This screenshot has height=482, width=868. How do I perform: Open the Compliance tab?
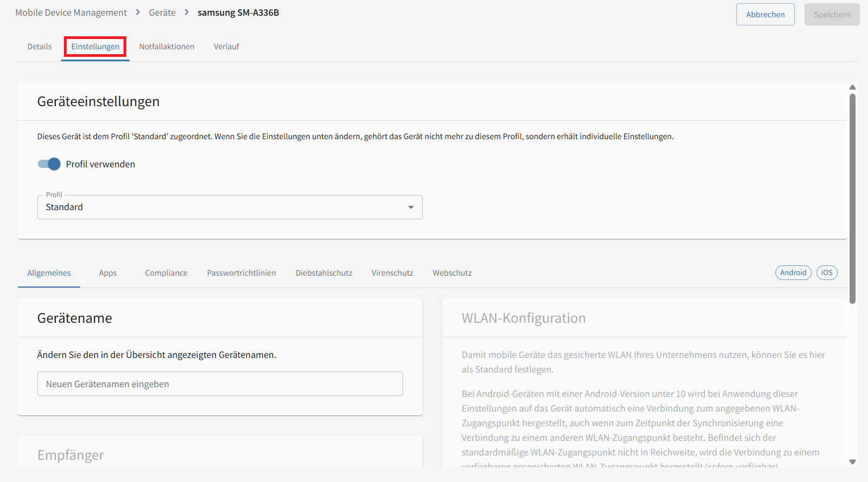(x=166, y=273)
